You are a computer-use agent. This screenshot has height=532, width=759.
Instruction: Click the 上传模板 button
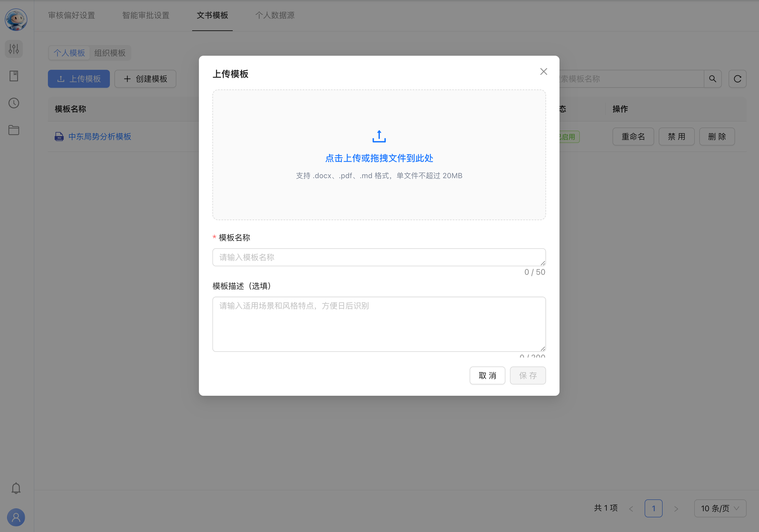pyautogui.click(x=79, y=79)
